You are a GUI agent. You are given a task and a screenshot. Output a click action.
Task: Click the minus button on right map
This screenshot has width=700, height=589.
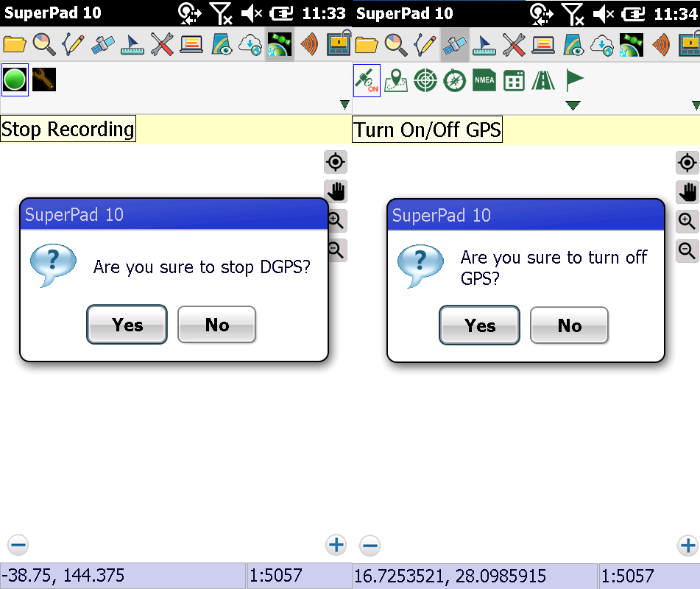[370, 546]
